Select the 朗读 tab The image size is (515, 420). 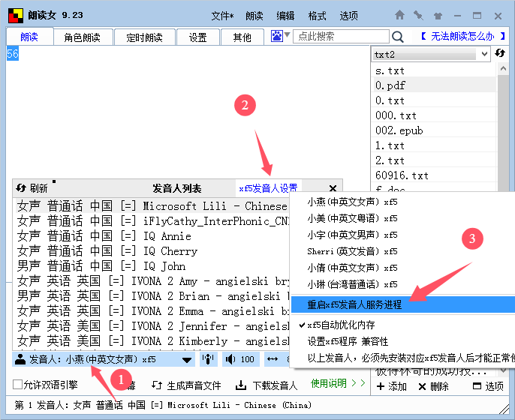tap(29, 37)
